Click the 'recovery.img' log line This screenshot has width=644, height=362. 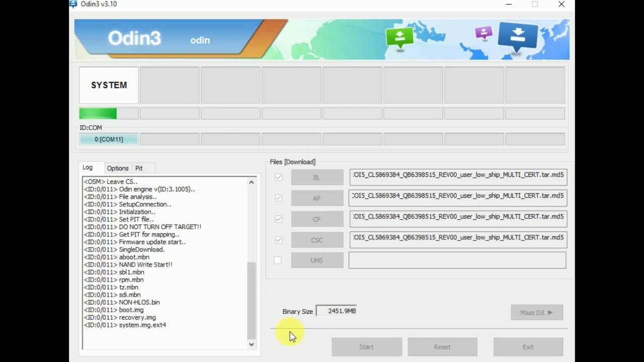[120, 317]
